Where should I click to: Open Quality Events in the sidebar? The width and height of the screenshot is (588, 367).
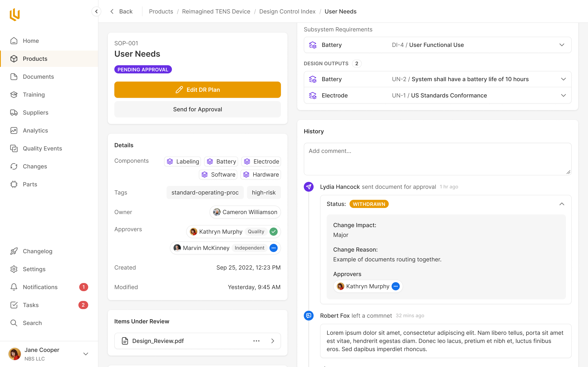(x=42, y=148)
